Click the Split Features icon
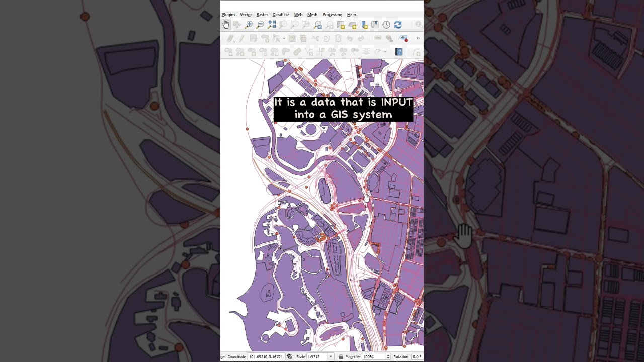 (332, 52)
